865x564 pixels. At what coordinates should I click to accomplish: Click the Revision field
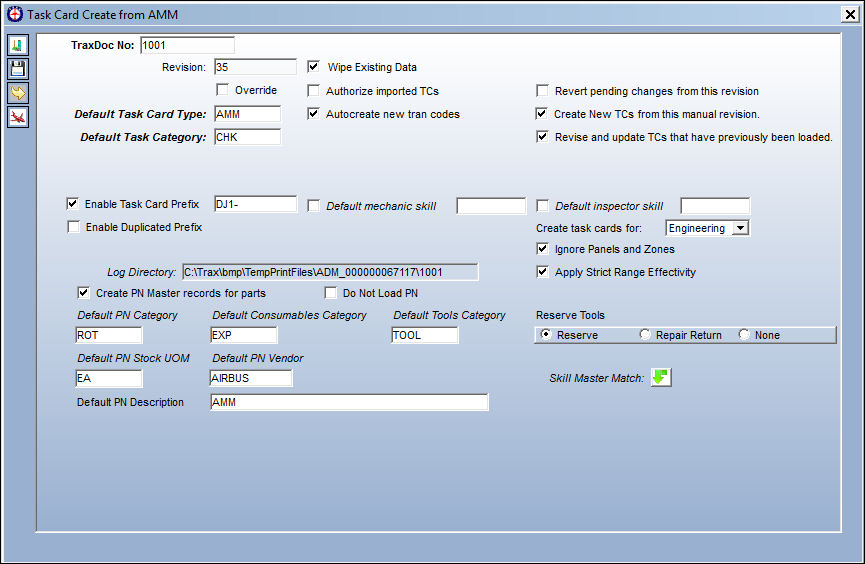[255, 67]
